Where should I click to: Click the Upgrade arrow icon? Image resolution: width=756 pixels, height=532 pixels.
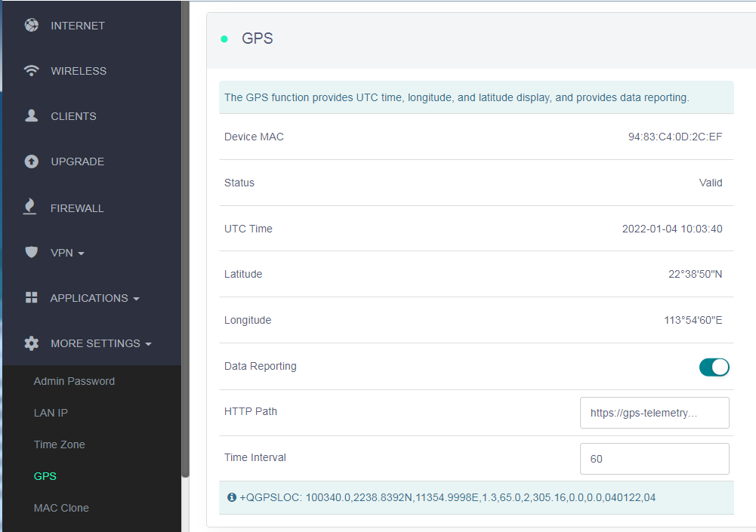pos(31,161)
